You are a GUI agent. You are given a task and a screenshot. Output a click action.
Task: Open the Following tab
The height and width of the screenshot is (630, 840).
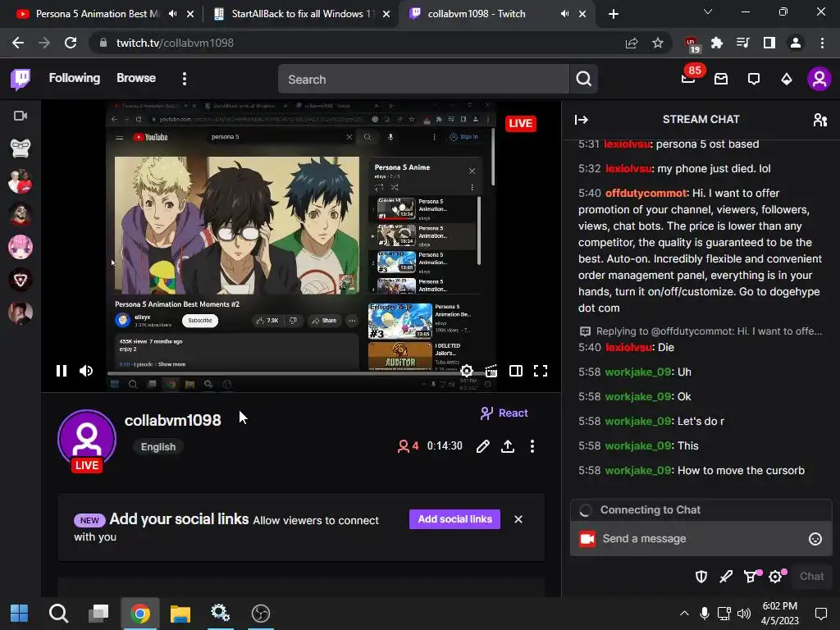pos(75,78)
